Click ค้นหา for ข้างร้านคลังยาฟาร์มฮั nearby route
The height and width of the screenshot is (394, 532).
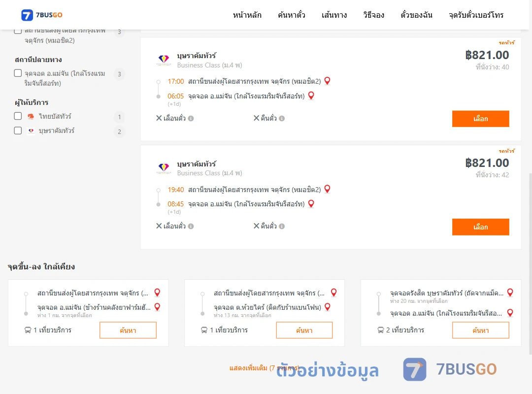click(128, 330)
